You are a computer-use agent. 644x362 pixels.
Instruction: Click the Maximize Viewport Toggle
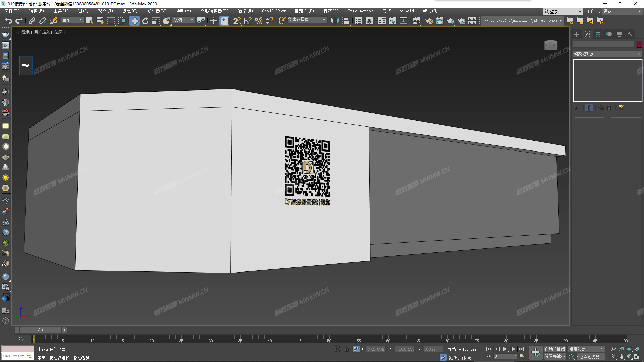637,357
